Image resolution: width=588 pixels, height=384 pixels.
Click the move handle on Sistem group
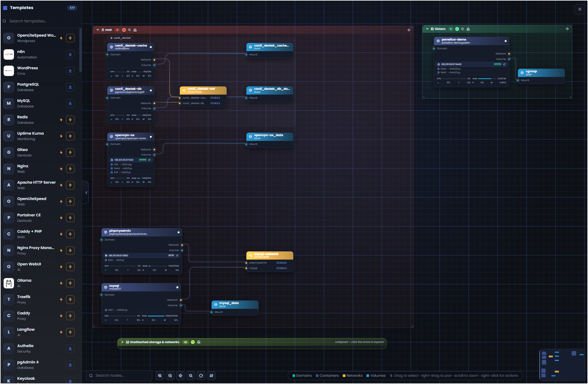click(567, 29)
